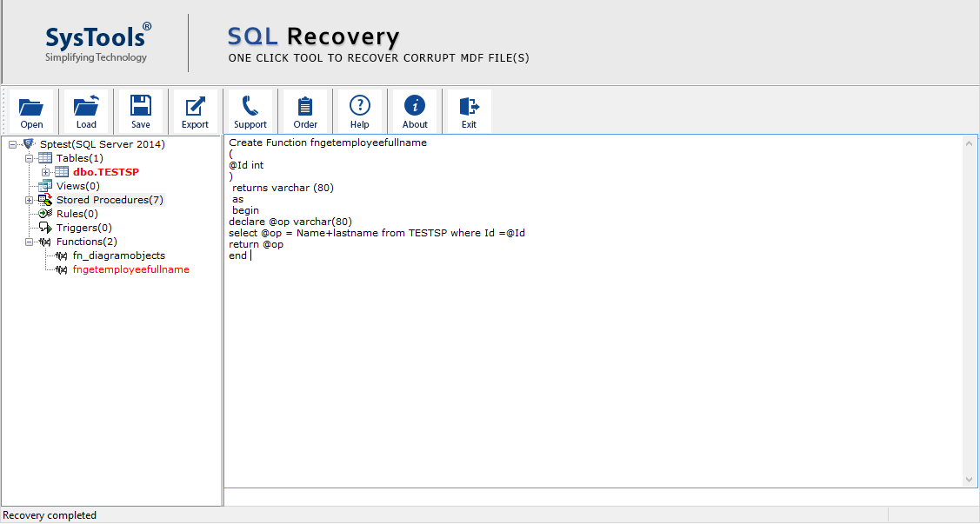Click the Rules node icon

point(45,214)
